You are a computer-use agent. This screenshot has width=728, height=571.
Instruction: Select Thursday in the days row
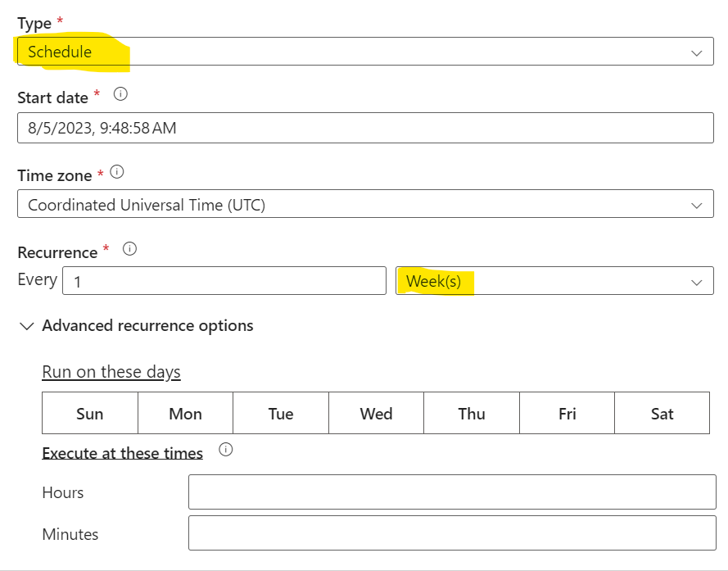[471, 413]
